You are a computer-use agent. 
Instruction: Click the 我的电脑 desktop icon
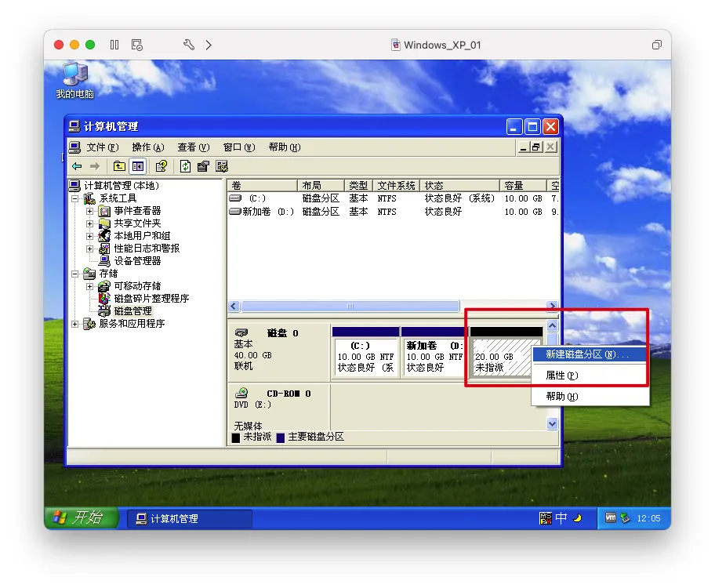(x=74, y=82)
